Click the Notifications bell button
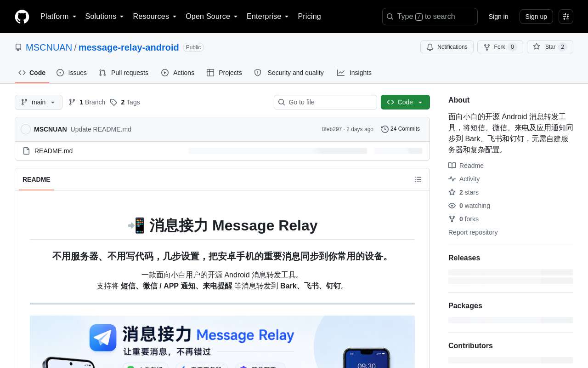The width and height of the screenshot is (588, 368). point(447,47)
